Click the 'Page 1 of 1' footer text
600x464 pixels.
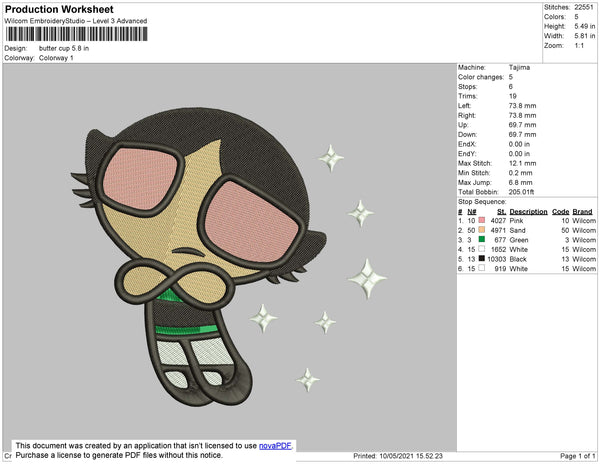(x=578, y=456)
